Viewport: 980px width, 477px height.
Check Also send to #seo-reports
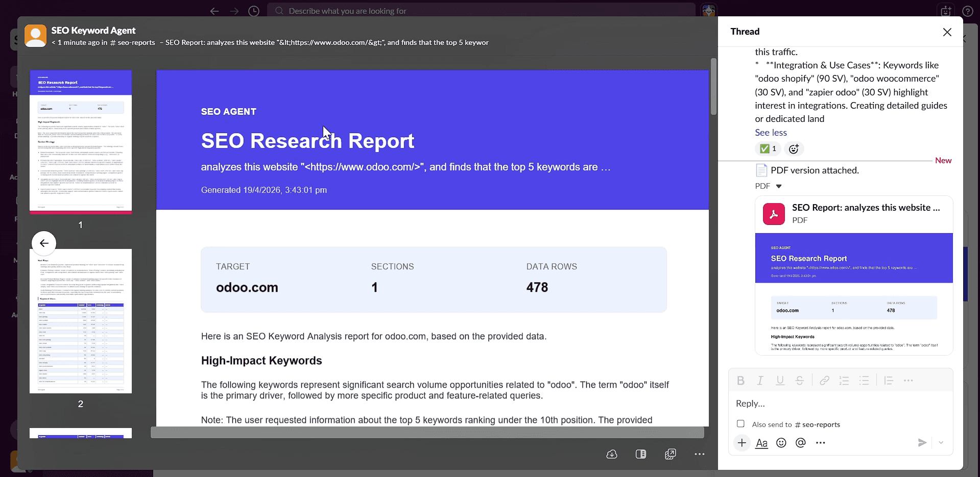pyautogui.click(x=740, y=424)
